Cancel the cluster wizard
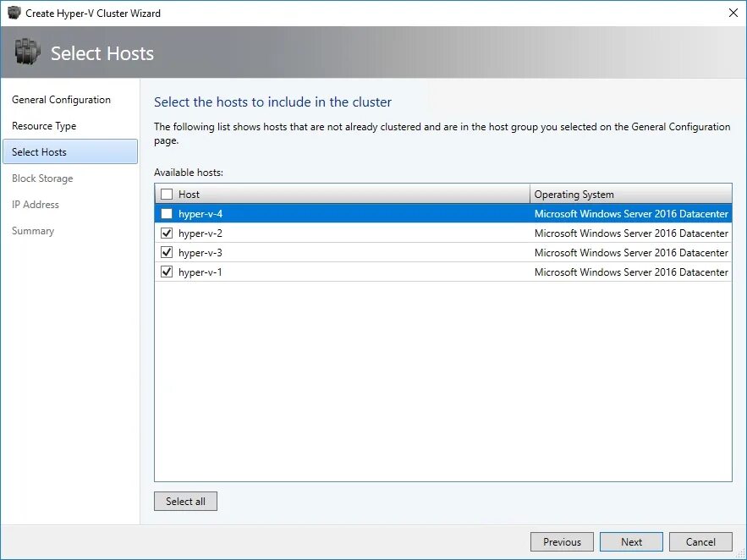Image resolution: width=747 pixels, height=560 pixels. (700, 542)
